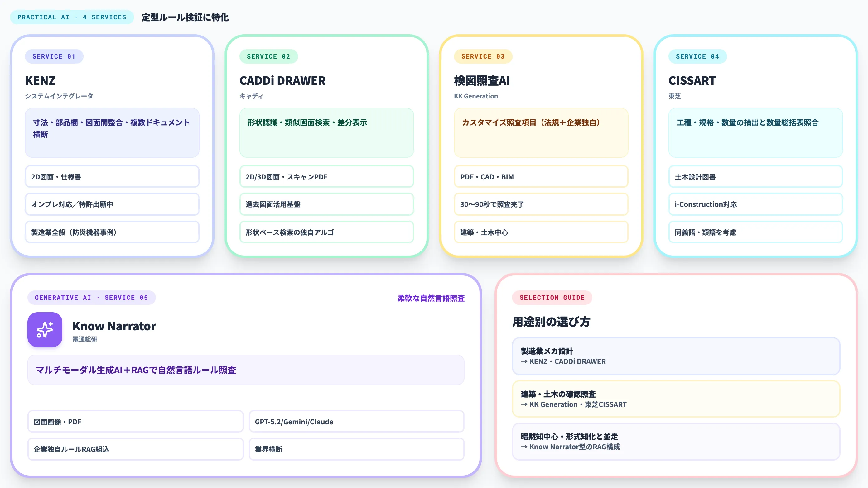Viewport: 868px width, 488px height.
Task: Click the 建築・土木の確認照査 guide item
Action: point(676,399)
